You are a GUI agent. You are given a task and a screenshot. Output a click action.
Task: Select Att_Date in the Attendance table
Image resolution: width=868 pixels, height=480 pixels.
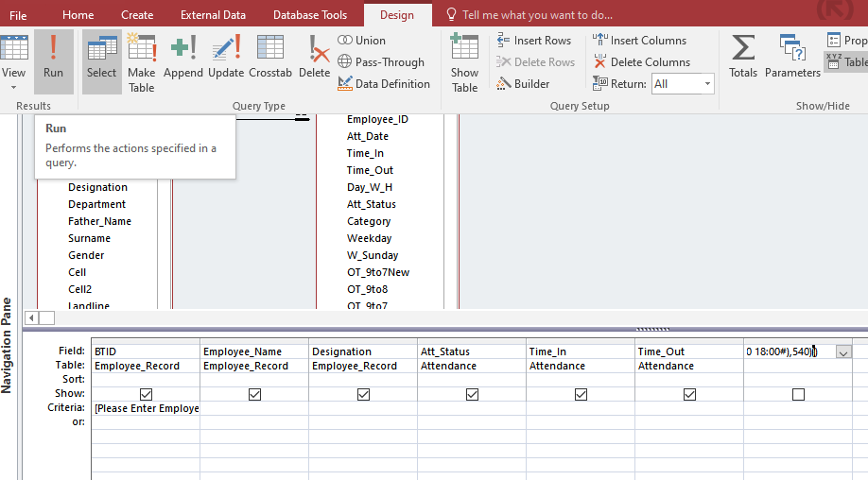(368, 136)
